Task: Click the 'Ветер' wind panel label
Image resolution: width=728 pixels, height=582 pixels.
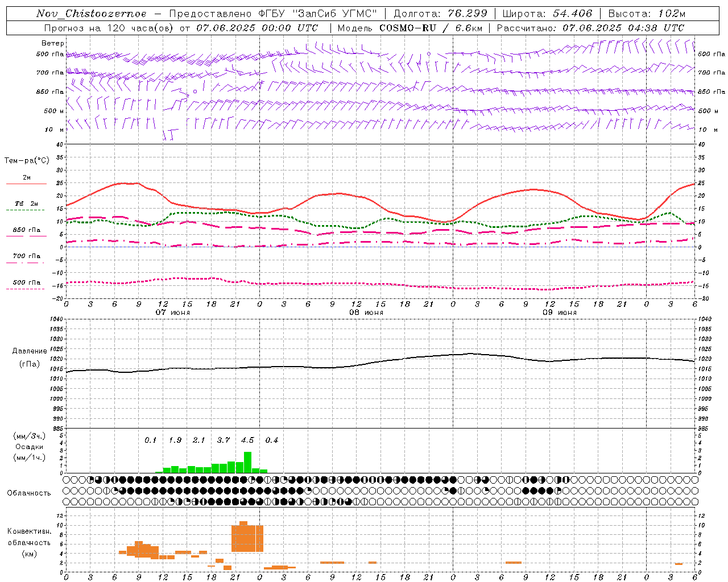Action: (53, 43)
